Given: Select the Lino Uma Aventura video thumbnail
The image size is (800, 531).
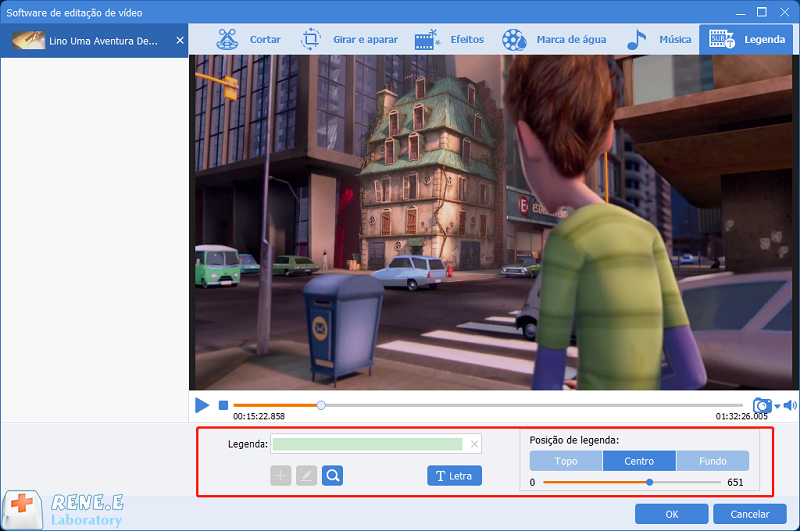Looking at the screenshot, I should click(x=29, y=40).
